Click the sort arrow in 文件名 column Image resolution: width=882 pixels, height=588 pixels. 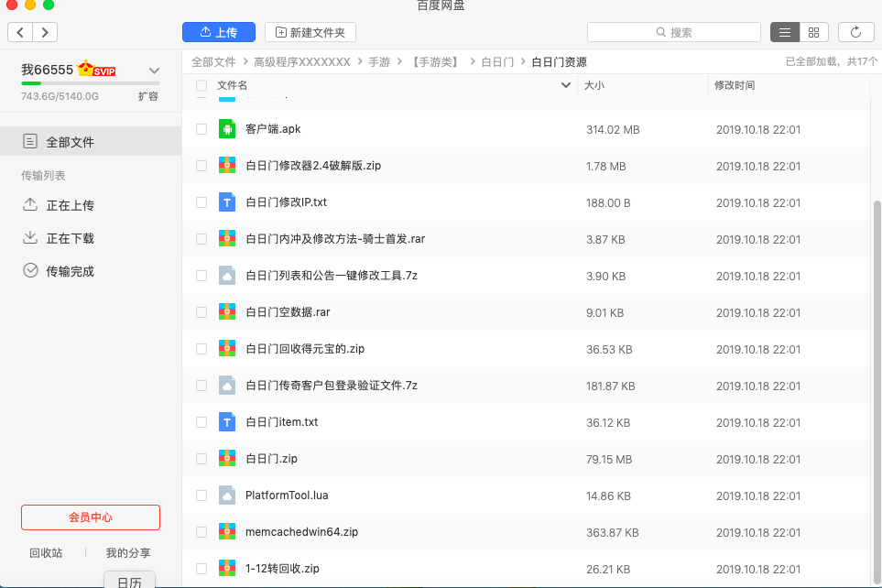pyautogui.click(x=565, y=85)
